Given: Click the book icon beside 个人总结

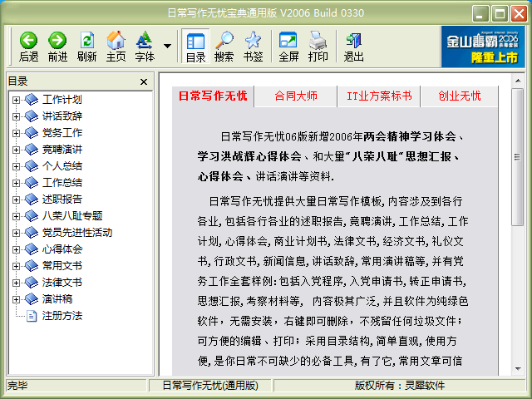Looking at the screenshot, I should pyautogui.click(x=32, y=166).
